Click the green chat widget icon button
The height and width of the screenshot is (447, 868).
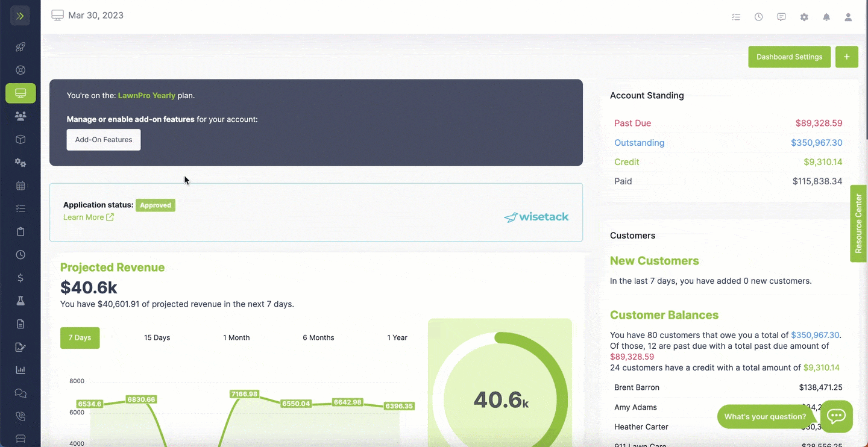(837, 416)
